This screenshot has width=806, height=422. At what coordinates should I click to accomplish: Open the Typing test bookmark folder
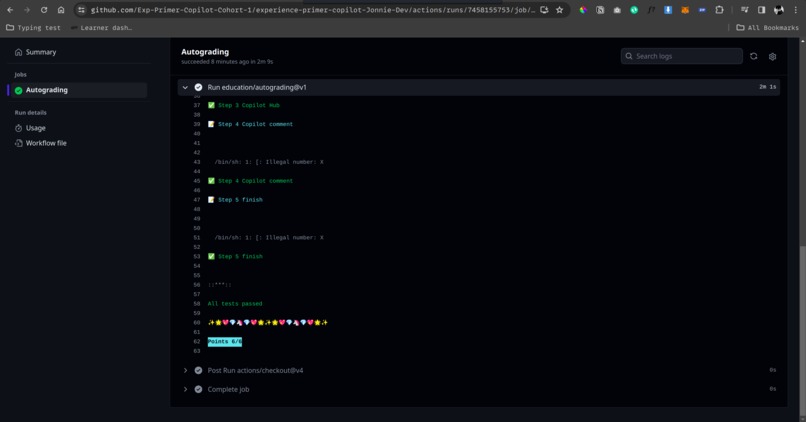[x=33, y=28]
